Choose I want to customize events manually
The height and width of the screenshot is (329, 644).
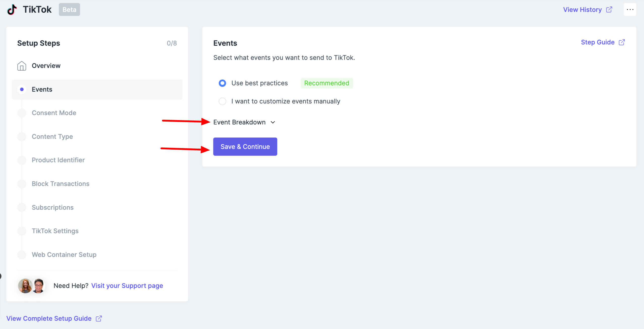click(x=222, y=101)
